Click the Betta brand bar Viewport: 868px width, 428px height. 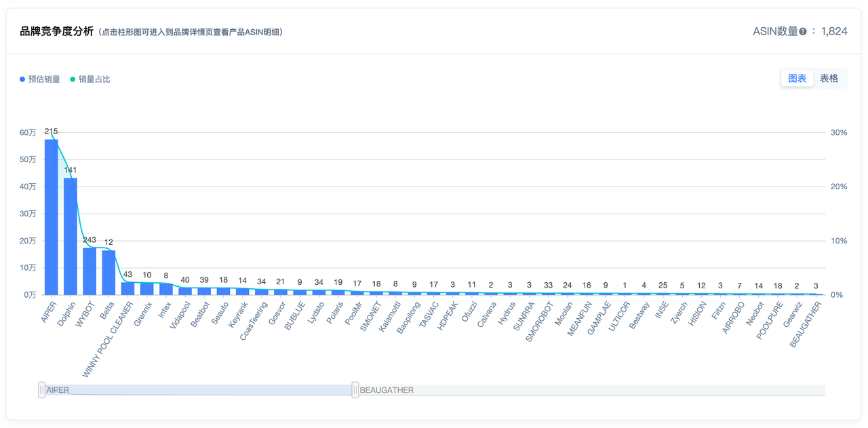[108, 273]
